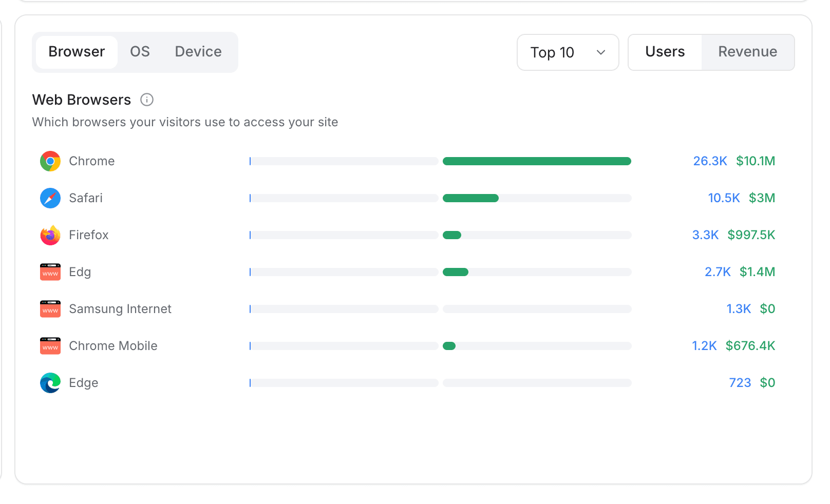Click Chrome Mobile's $676.4K revenue value
The height and width of the screenshot is (504, 830).
(750, 346)
